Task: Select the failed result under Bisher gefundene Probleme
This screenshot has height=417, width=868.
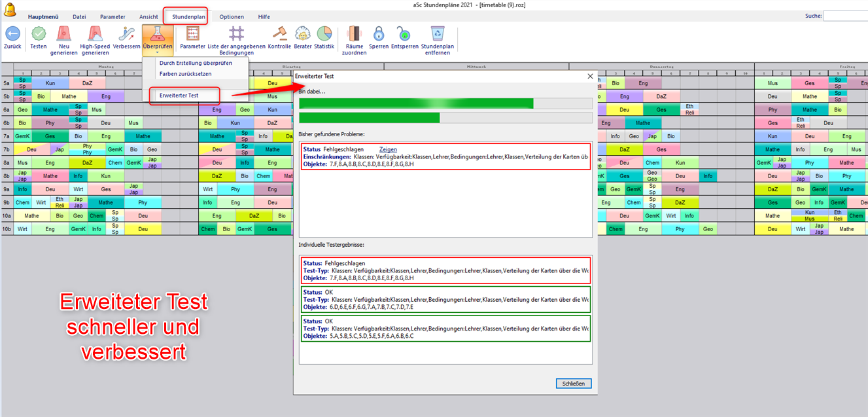Action: pyautogui.click(x=445, y=157)
